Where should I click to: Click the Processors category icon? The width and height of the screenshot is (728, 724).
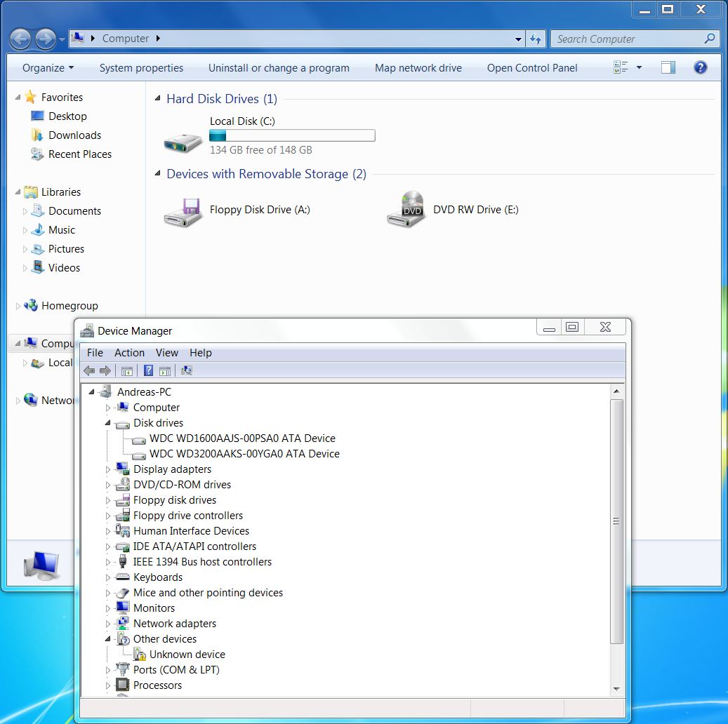point(123,685)
